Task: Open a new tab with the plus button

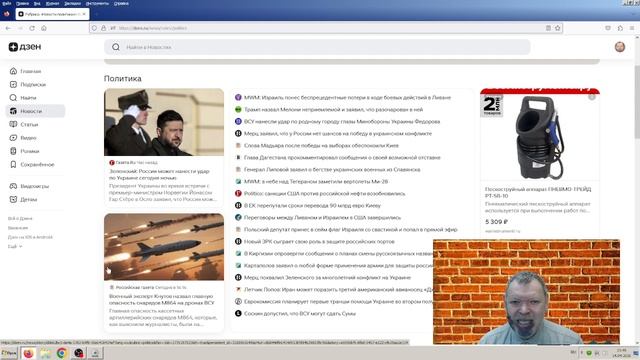Action: coord(96,14)
